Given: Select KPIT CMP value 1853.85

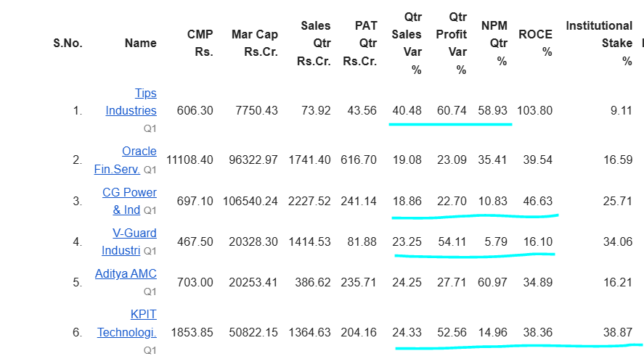Looking at the screenshot, I should [x=192, y=332].
